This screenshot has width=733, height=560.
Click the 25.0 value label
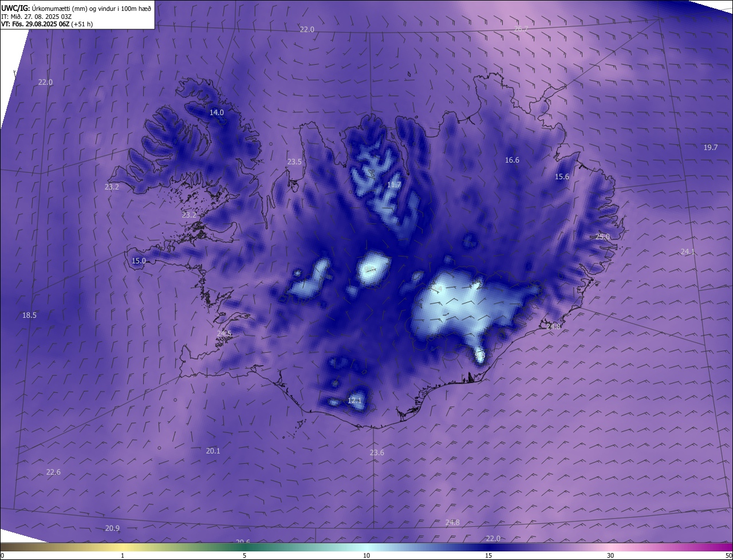(602, 236)
